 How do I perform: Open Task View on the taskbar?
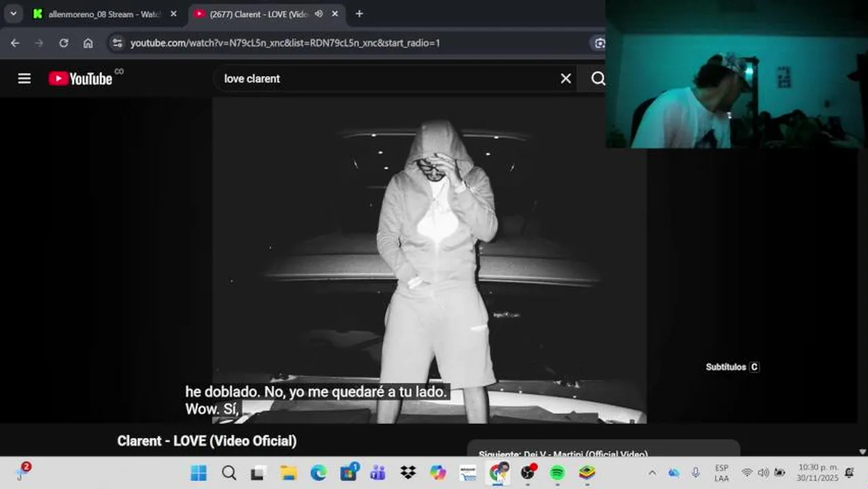[x=258, y=473]
